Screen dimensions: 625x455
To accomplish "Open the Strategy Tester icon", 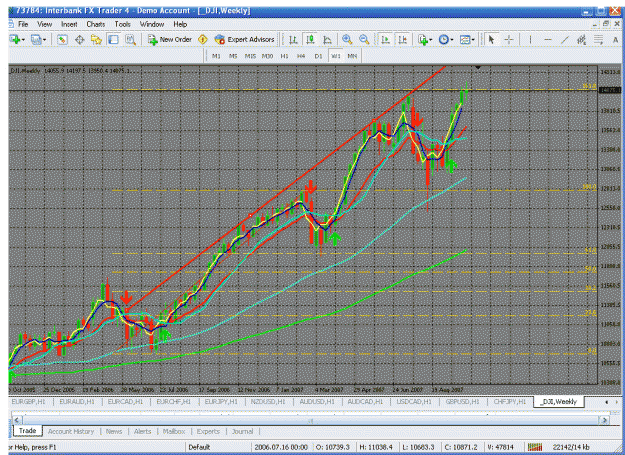I will (130, 39).
